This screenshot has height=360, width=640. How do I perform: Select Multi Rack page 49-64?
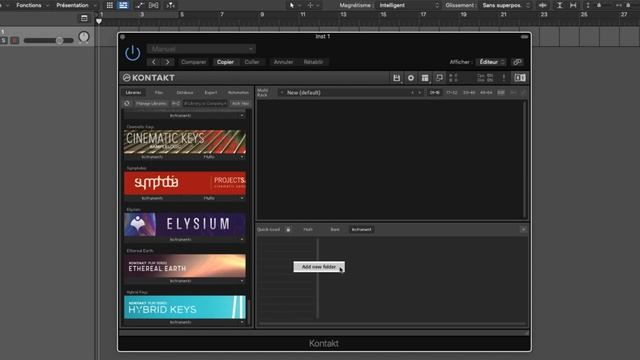(x=486, y=93)
